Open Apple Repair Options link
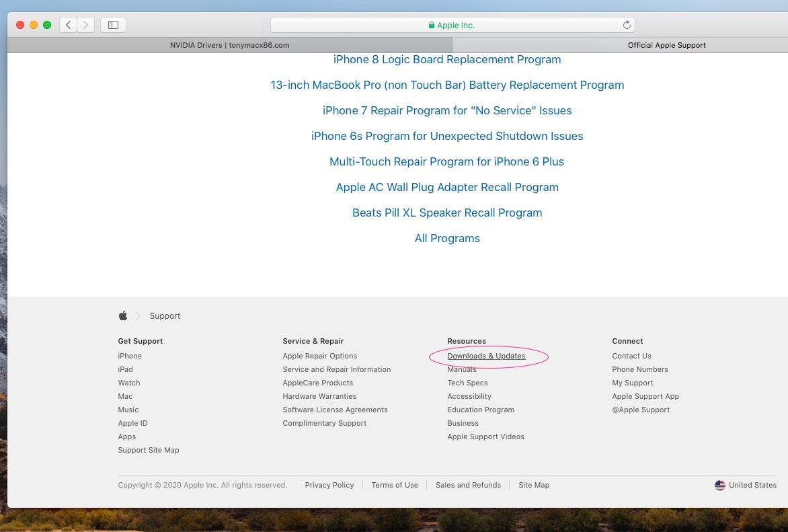The width and height of the screenshot is (788, 532). [319, 356]
